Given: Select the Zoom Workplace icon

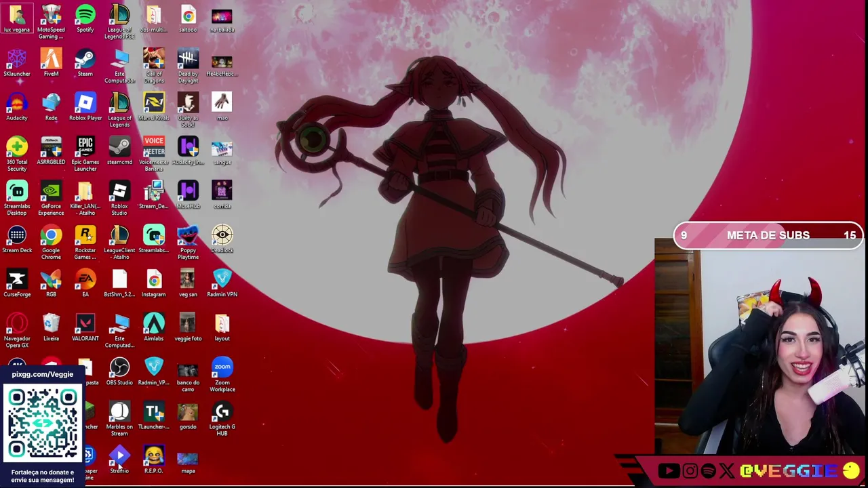Looking at the screenshot, I should point(222,374).
